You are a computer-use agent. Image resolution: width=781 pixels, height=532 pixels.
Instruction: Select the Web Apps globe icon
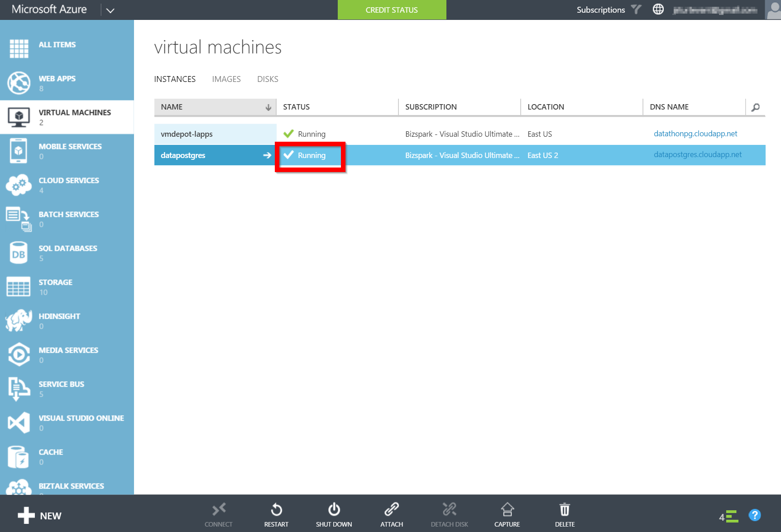(19, 82)
